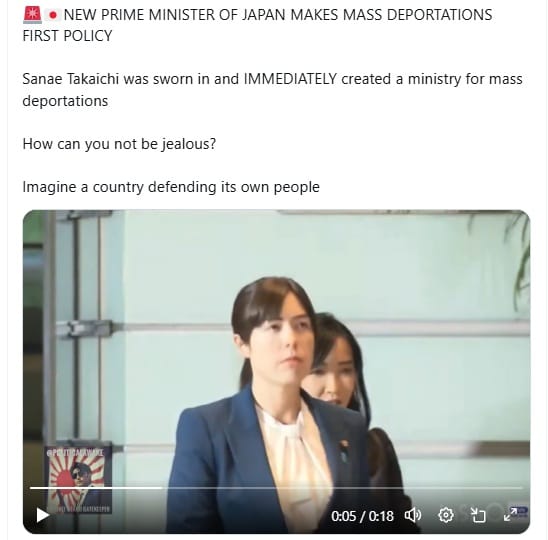Screen dimensions: 548x540
Task: Click the headline text "NEW PRIME MINISTER OF JAPAN"
Action: tap(175, 15)
